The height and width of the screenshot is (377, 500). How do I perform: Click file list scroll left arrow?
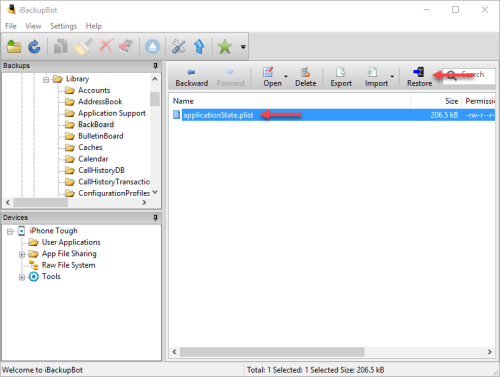175,352
